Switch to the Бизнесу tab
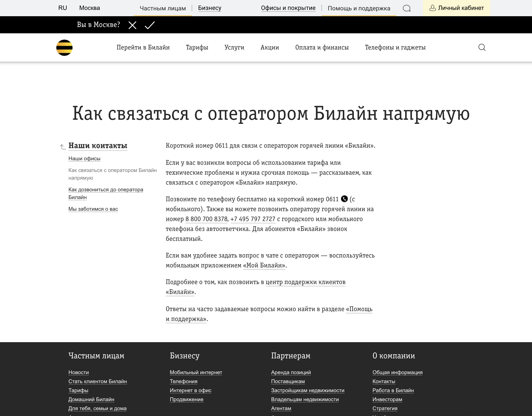 [210, 8]
